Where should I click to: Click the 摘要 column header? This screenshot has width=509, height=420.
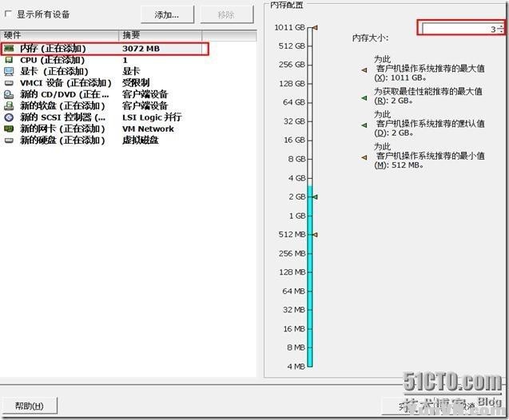click(161, 35)
